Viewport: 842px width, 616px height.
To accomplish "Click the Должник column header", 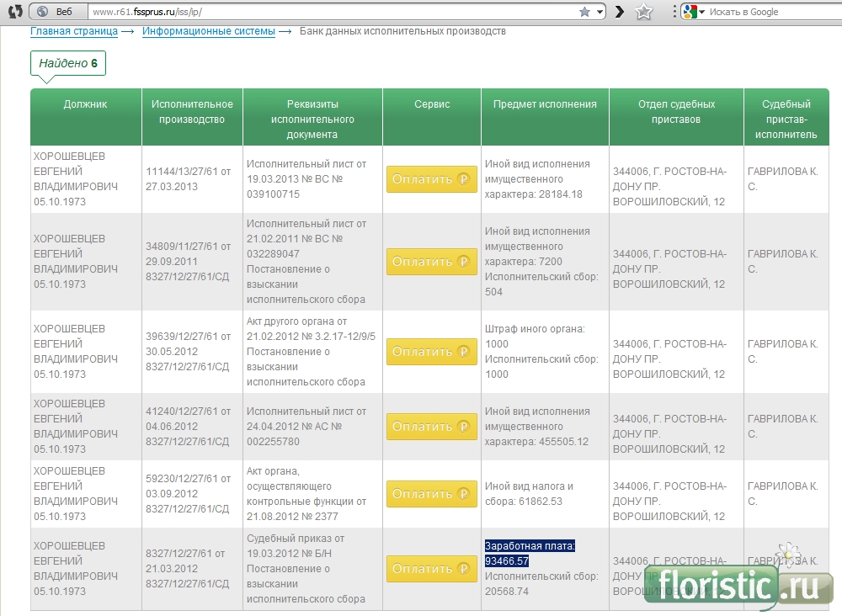I will [85, 104].
